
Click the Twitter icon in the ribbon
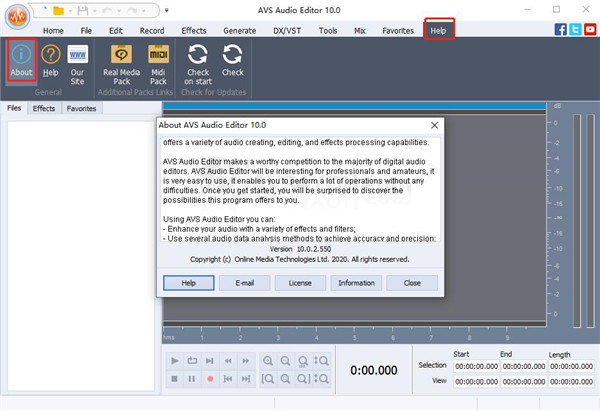coord(575,31)
